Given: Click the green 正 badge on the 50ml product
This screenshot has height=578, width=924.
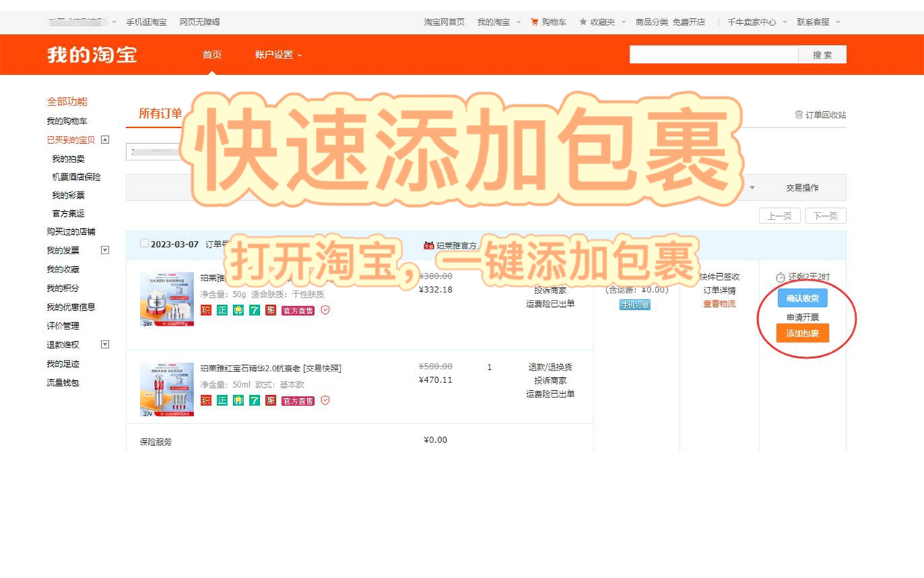Looking at the screenshot, I should tap(222, 400).
